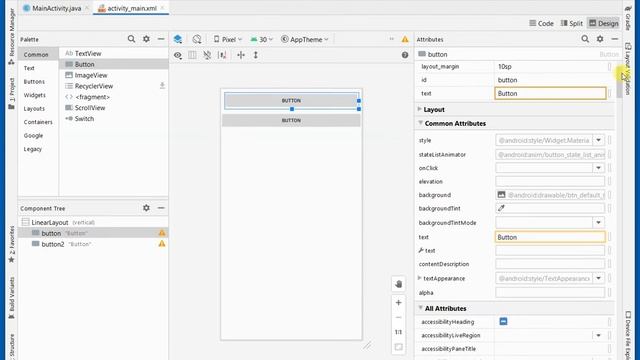
Task: Open style attribute dropdown
Action: [598, 140]
